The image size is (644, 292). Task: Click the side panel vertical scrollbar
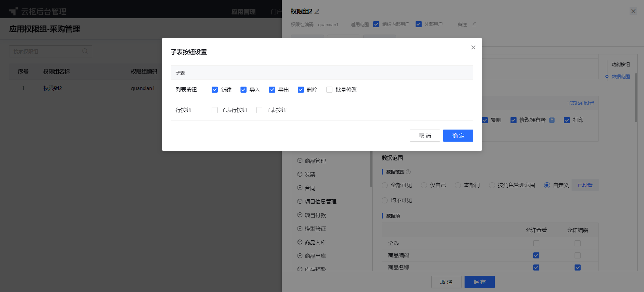(636, 98)
